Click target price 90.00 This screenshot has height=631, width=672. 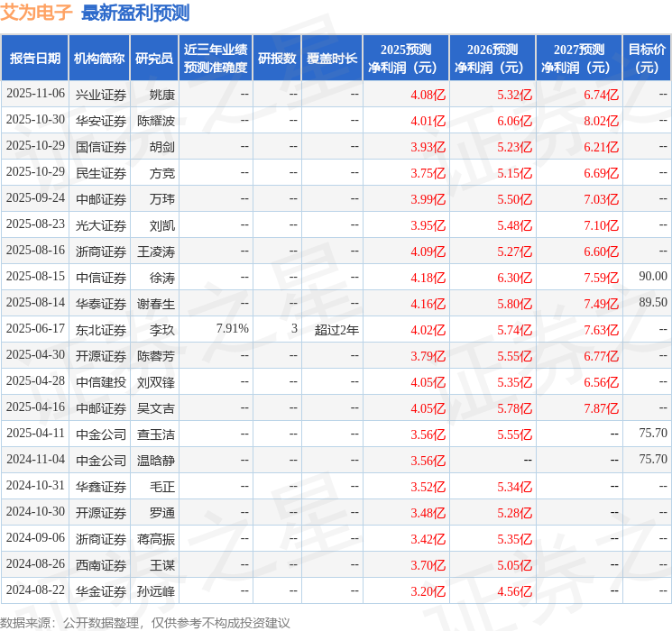(x=653, y=277)
